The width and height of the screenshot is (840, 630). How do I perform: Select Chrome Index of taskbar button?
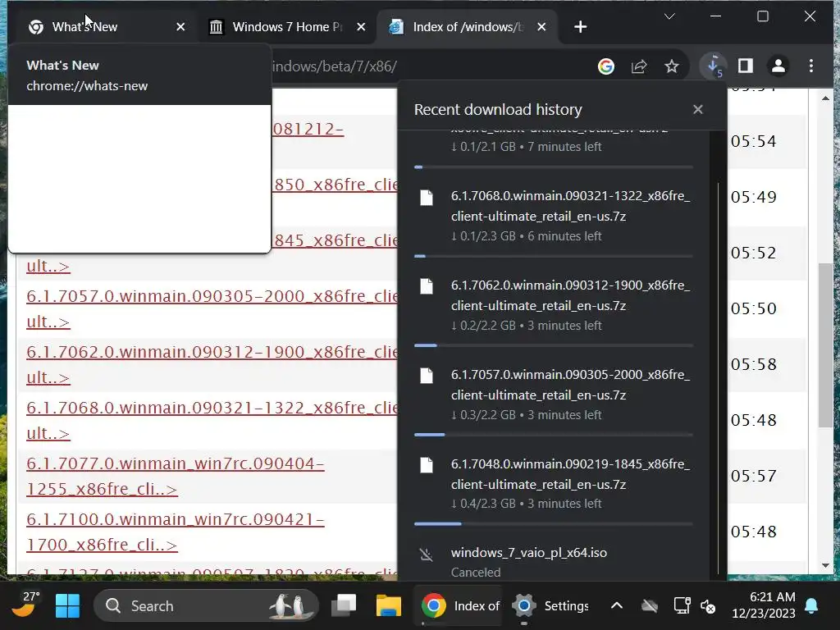coord(459,606)
